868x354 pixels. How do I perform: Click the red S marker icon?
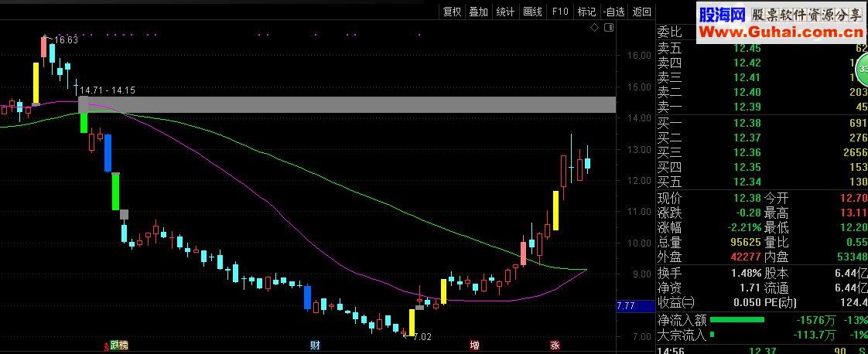pos(106,347)
